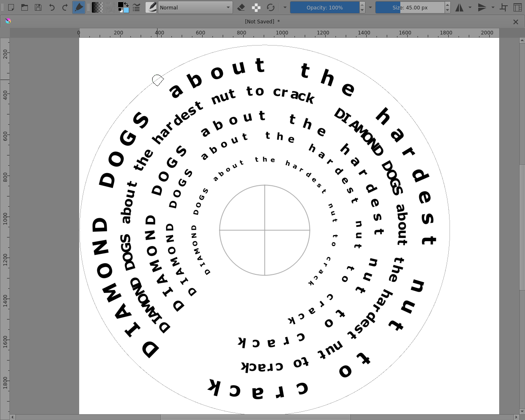This screenshot has width=525, height=420.
Task: Open the workspace chooser
Action: click(x=518, y=7)
